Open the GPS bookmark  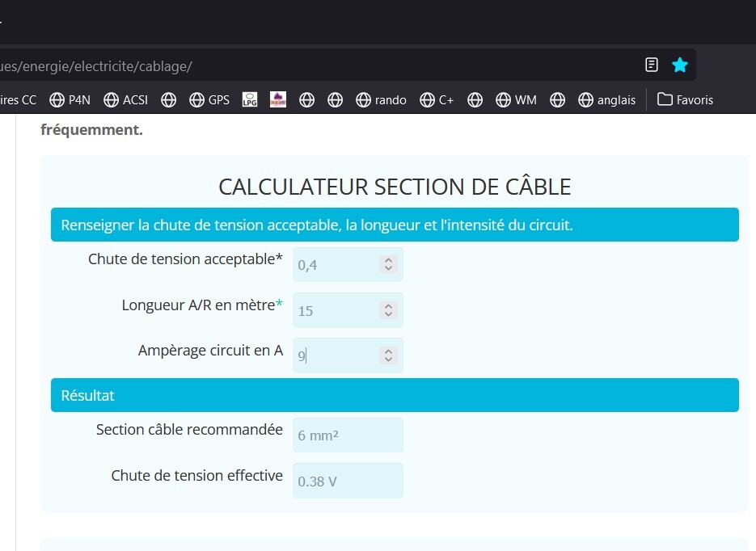click(209, 100)
